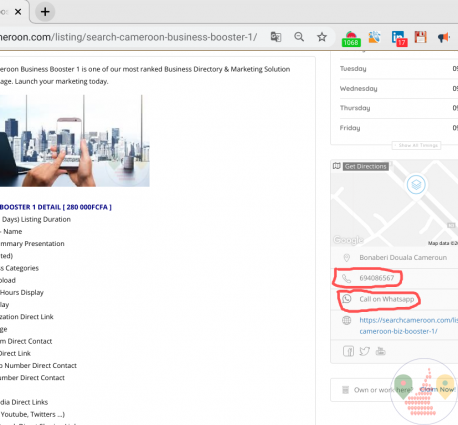Open the searchcameroon.com listing link
Image resolution: width=458 pixels, height=425 pixels.
[408, 325]
